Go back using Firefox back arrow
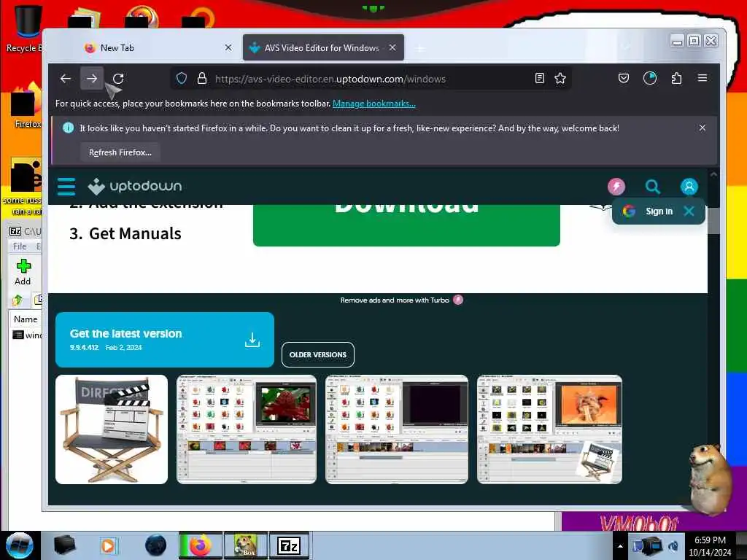 tap(66, 79)
